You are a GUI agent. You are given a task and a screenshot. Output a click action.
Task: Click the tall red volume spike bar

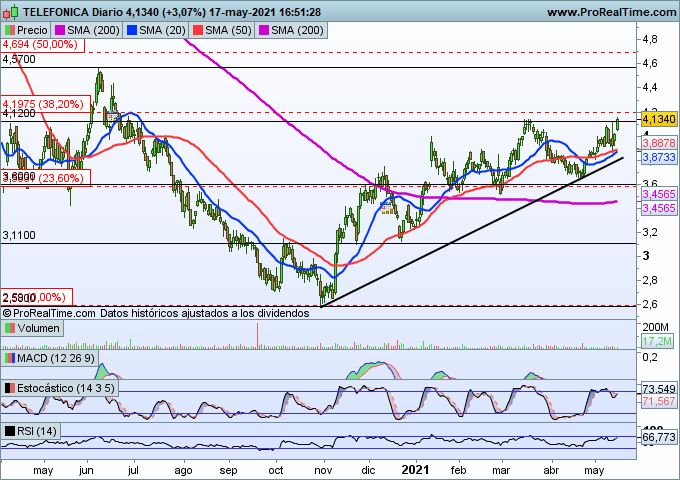coord(258,336)
